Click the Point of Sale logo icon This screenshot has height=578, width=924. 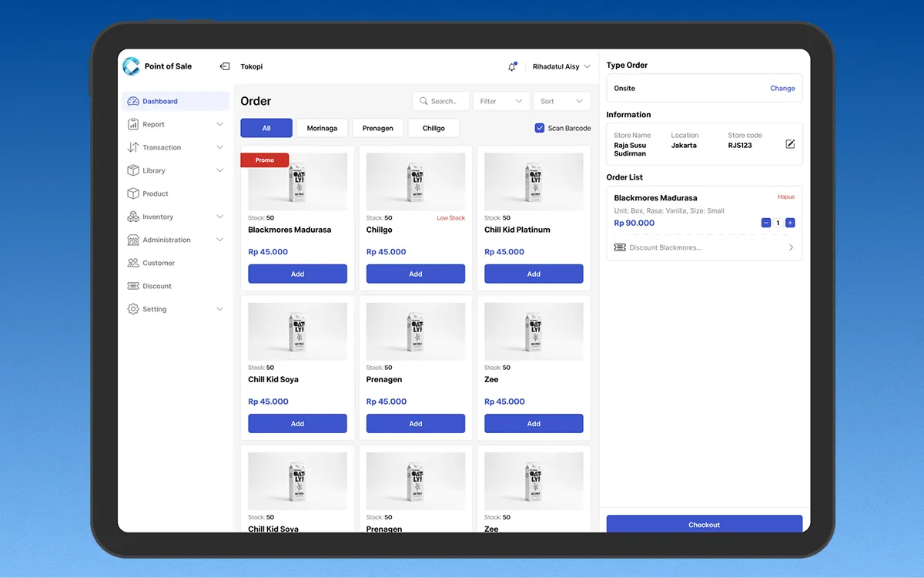(x=131, y=66)
